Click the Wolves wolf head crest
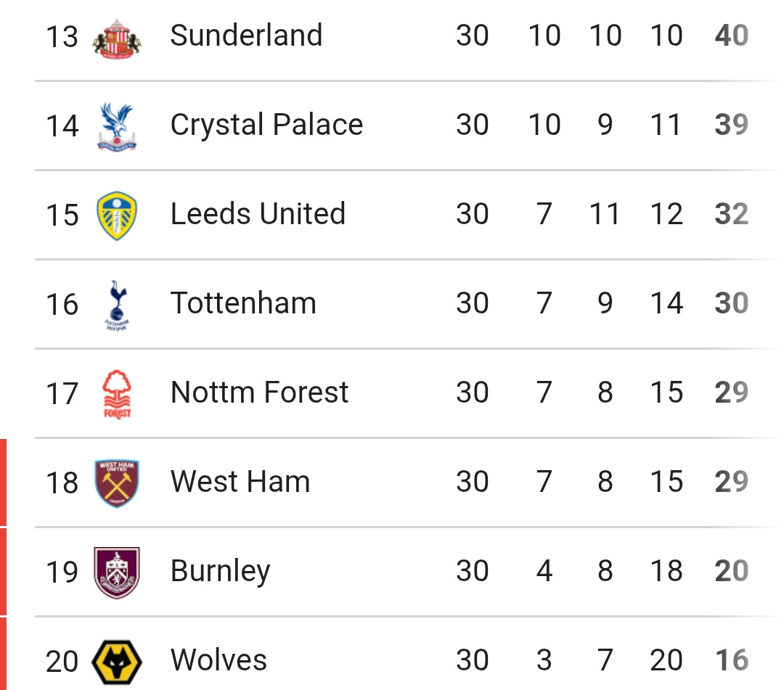 coord(116,662)
